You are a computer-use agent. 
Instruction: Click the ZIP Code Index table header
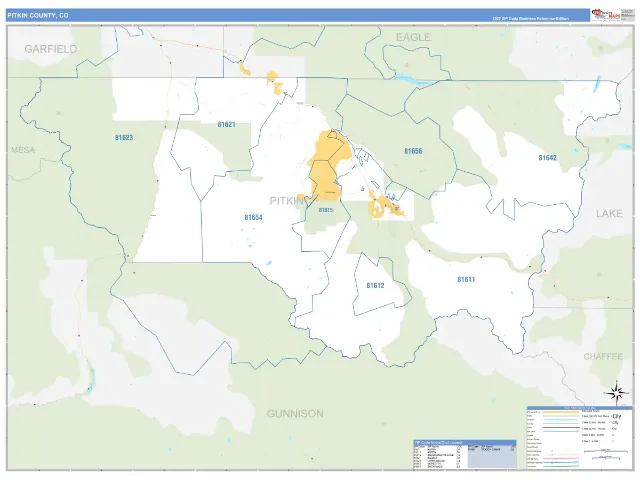coord(464,442)
